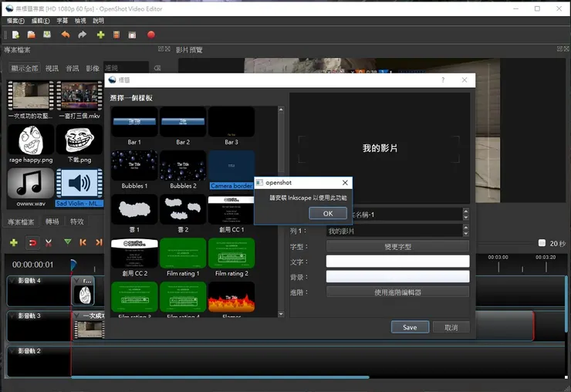Click the red export video button
The width and height of the screenshot is (571, 392).
pos(151,35)
